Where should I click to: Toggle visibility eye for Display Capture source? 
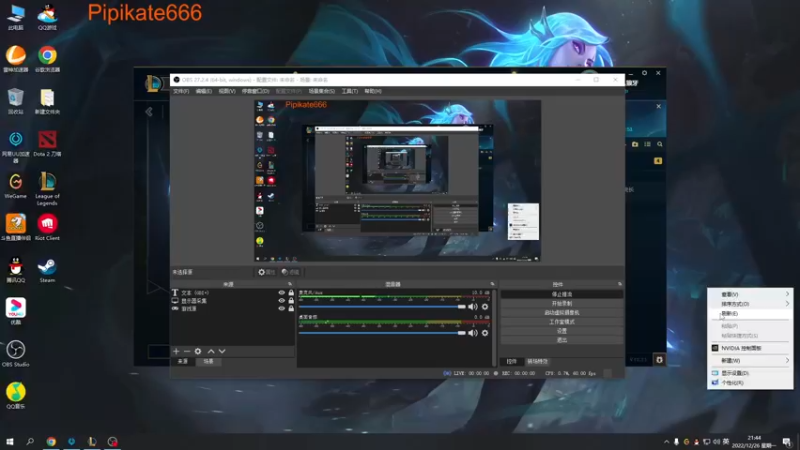[281, 301]
